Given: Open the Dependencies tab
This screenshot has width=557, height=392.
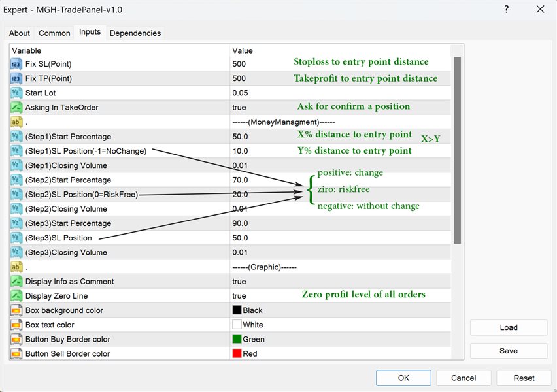Looking at the screenshot, I should (x=135, y=33).
